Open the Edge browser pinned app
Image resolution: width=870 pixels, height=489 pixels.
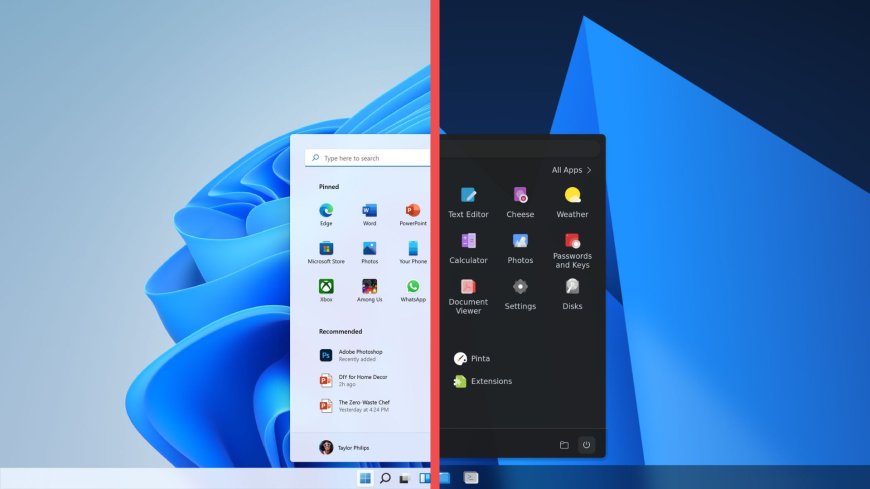(326, 214)
